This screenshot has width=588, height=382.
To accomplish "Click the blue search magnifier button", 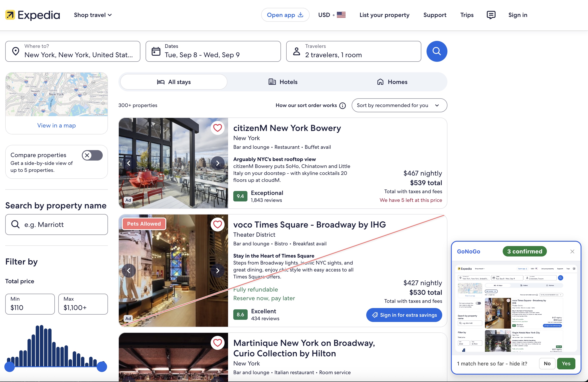I will [x=437, y=51].
